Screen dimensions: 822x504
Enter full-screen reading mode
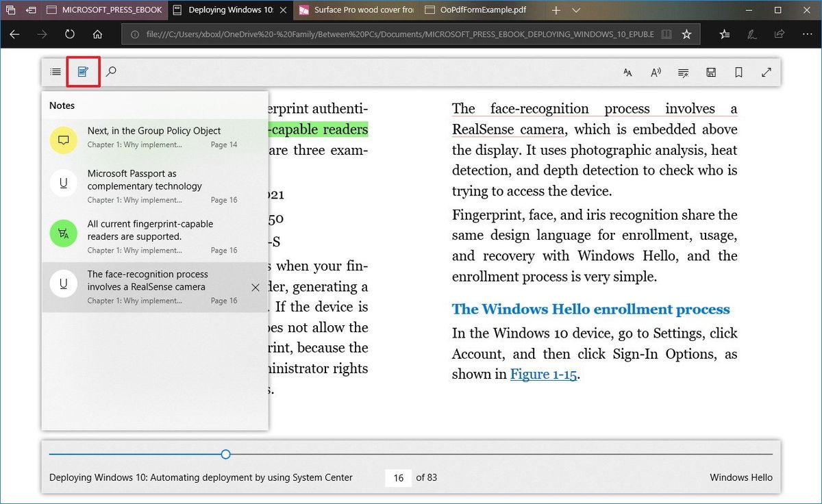coord(766,71)
